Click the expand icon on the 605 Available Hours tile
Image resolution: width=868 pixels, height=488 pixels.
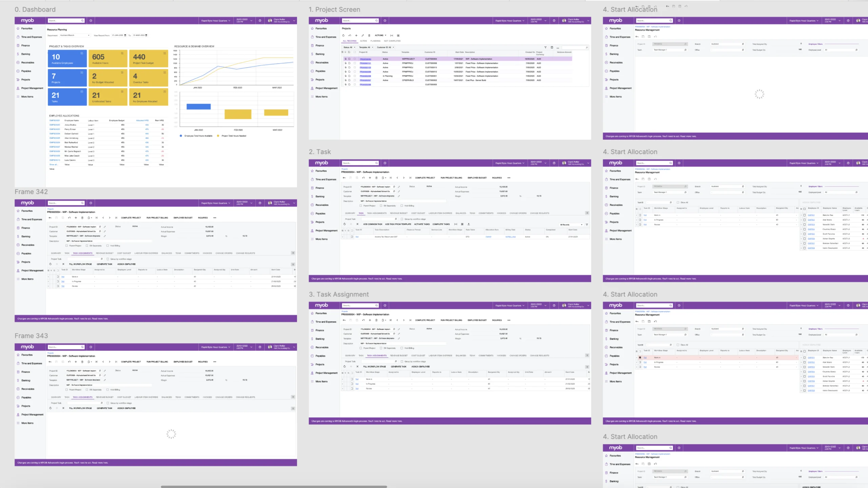point(122,53)
